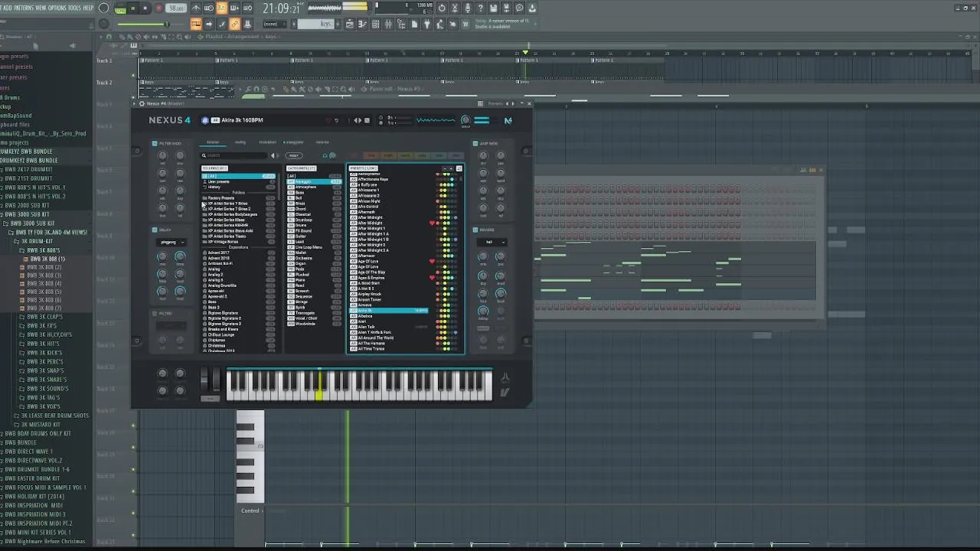
Task: Open the TOOLS menu
Action: coord(74,8)
